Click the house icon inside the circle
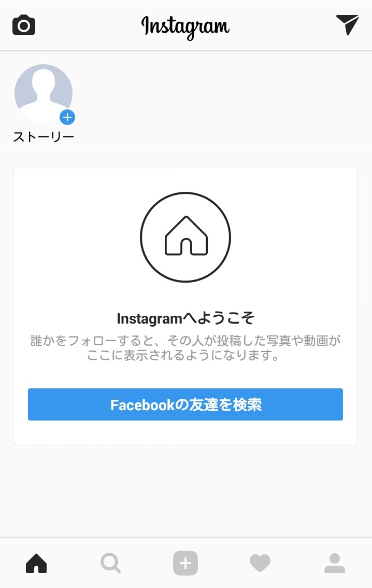 (186, 235)
